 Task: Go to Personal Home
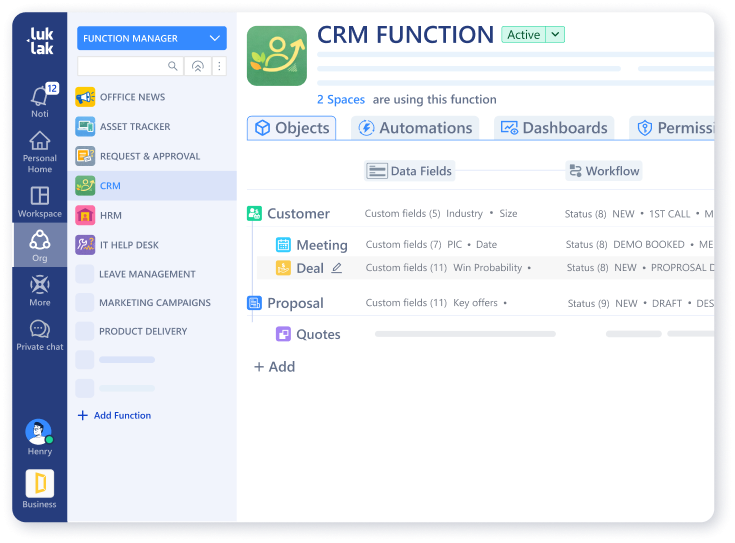pyautogui.click(x=40, y=151)
